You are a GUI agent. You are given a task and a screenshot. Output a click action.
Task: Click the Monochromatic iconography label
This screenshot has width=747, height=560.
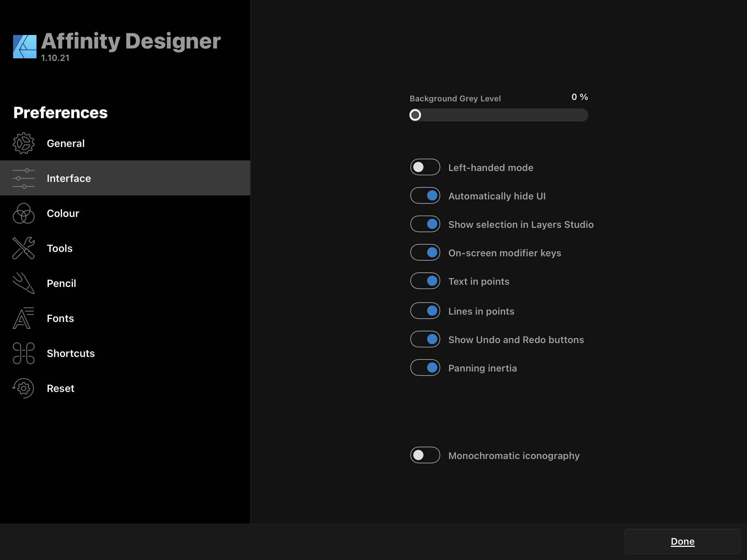514,456
